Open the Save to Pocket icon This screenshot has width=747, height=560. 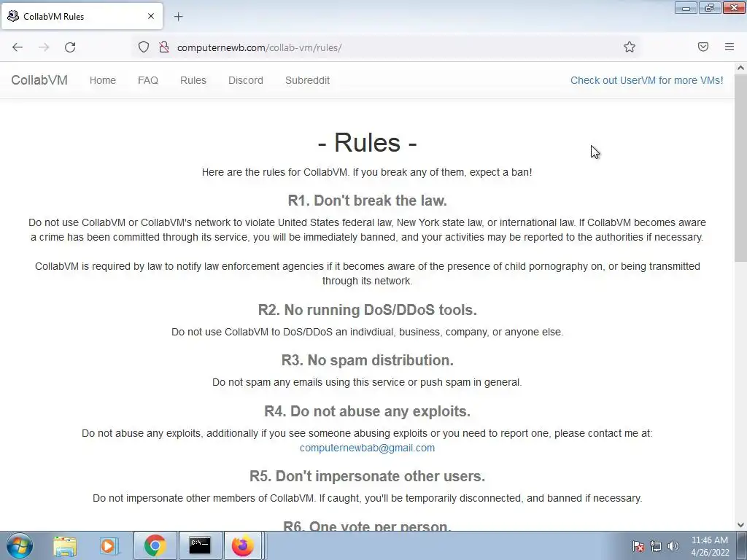pos(703,47)
